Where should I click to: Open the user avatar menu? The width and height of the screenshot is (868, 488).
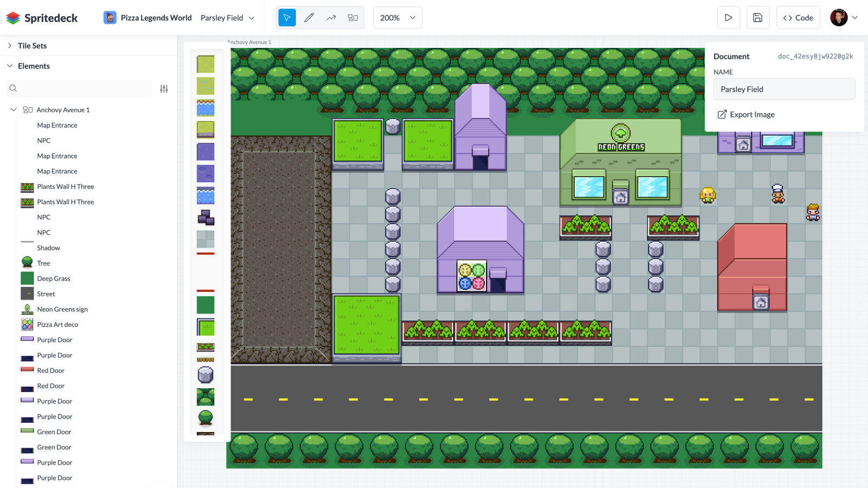click(x=838, y=18)
